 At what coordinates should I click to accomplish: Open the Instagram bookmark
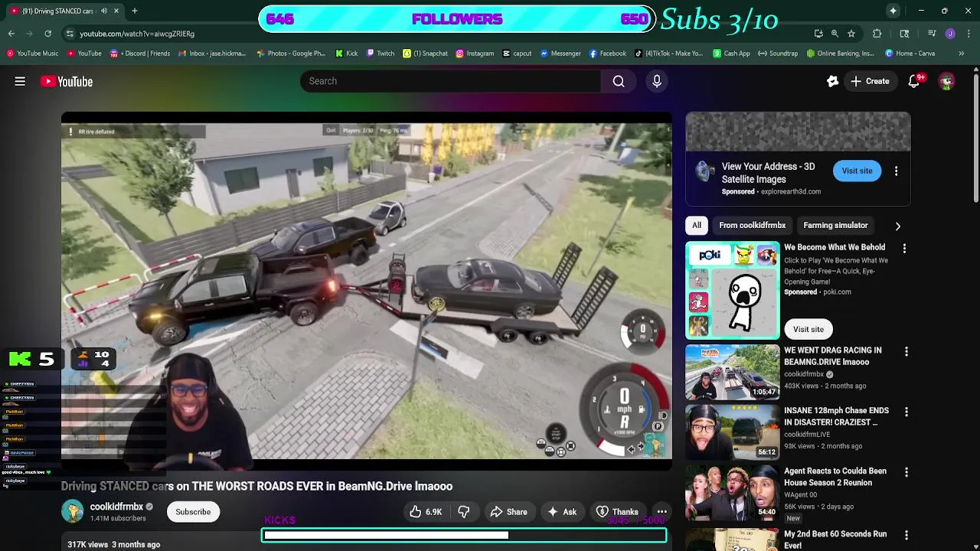(475, 54)
